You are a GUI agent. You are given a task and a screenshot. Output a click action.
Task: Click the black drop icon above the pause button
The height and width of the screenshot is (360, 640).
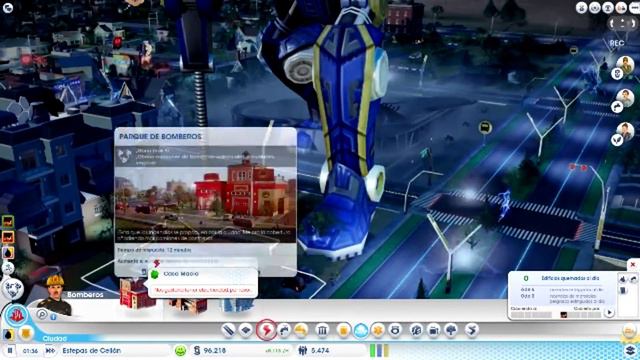8,335
